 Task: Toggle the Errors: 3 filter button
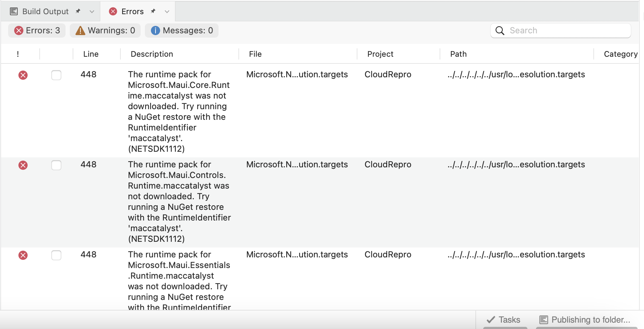tap(37, 30)
